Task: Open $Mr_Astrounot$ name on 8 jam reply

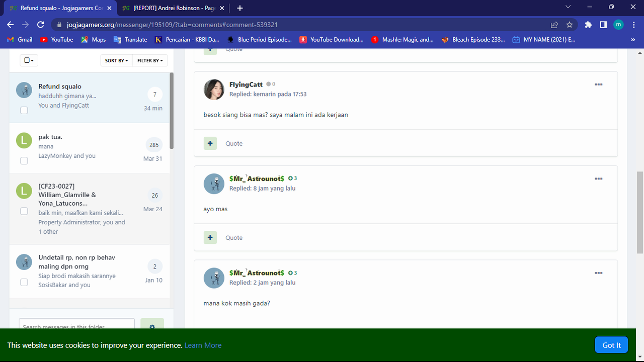Action: click(257, 178)
